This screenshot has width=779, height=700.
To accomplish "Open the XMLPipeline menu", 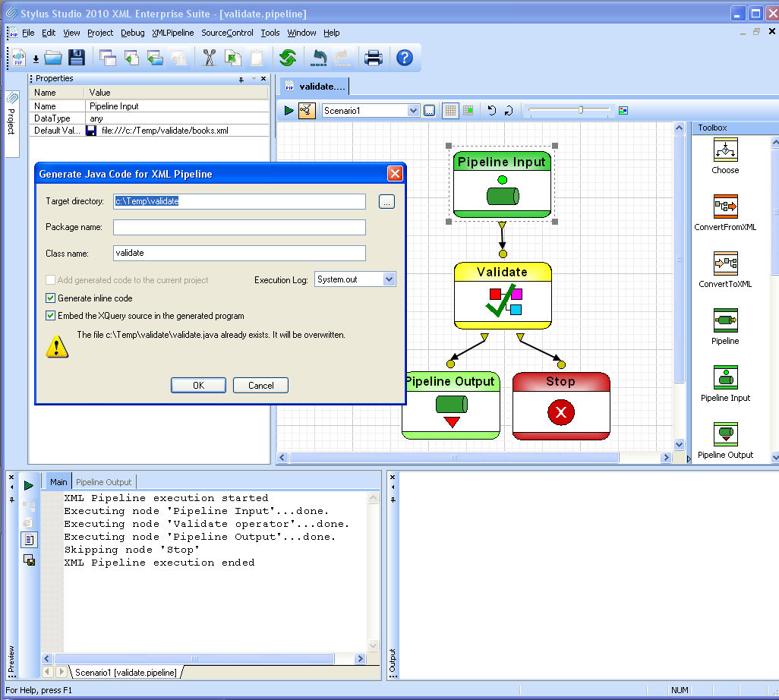I will [x=172, y=33].
